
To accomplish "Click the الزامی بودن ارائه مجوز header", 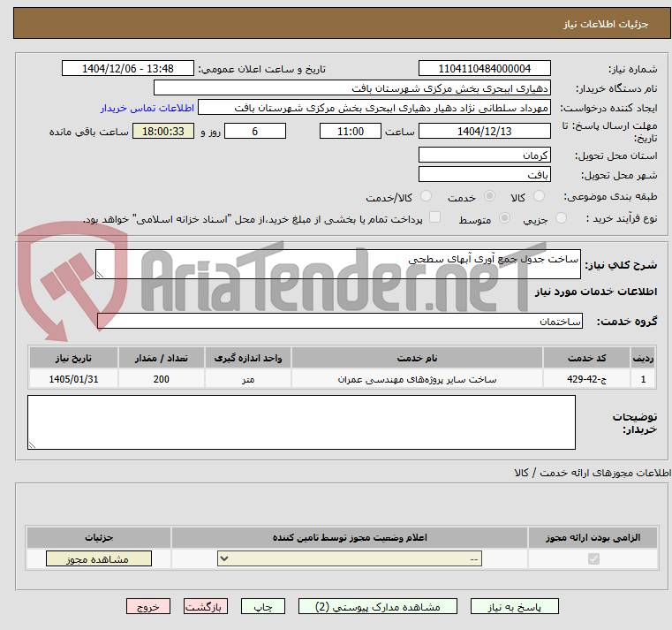I will 593,537.
